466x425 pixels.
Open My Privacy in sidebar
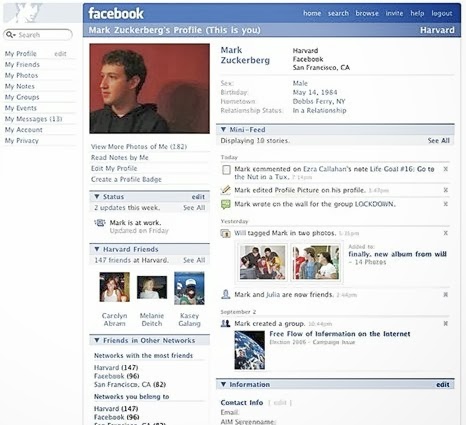22,141
